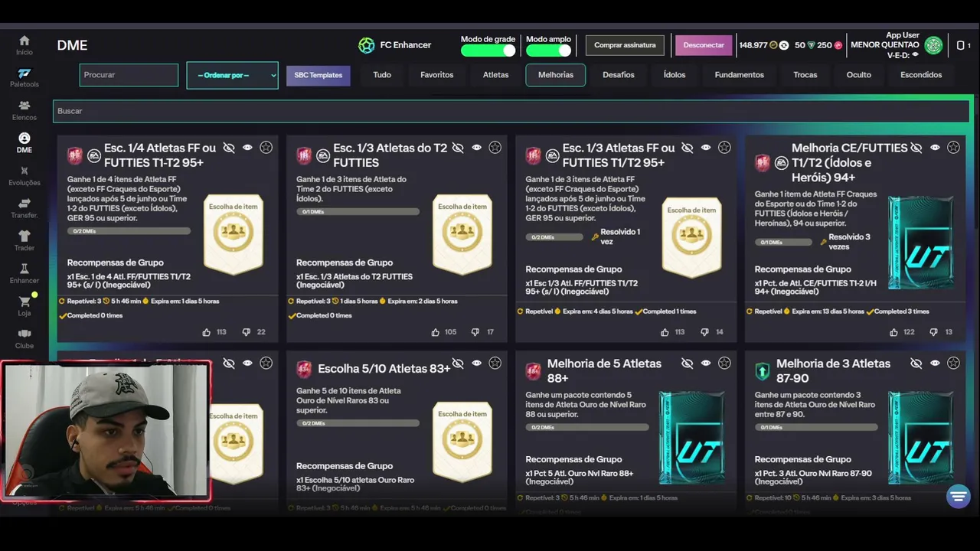Viewport: 980px width, 551px height.
Task: Favorite Melhoria de 5 Atletas 88+ with star
Action: pos(724,363)
